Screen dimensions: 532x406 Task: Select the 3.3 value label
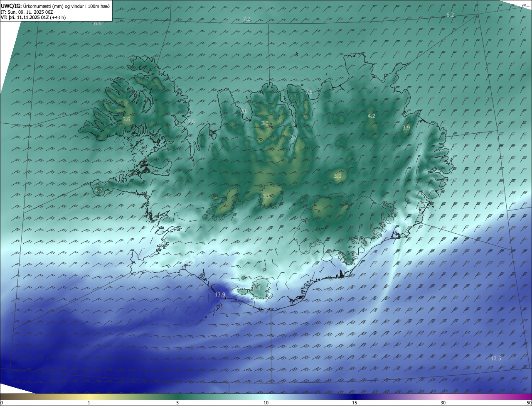pos(265,123)
